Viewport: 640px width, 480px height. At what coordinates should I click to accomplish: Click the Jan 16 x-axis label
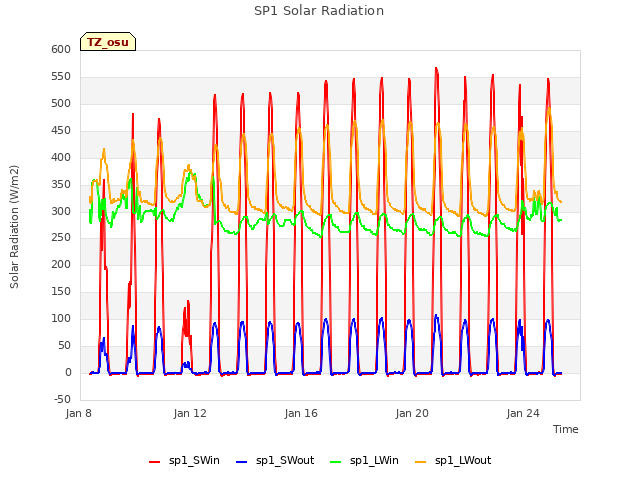click(x=301, y=413)
